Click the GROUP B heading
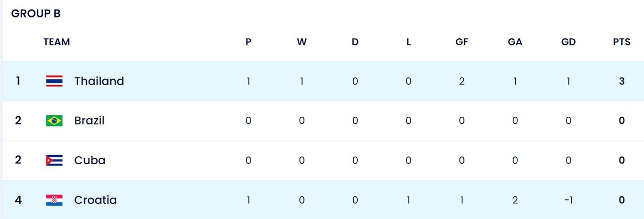Viewport: 644px width, 219px height. tap(36, 14)
